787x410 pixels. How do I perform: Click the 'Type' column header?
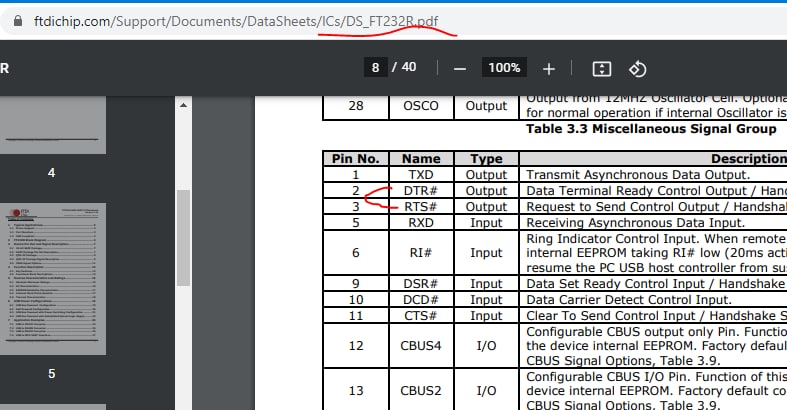pos(486,159)
